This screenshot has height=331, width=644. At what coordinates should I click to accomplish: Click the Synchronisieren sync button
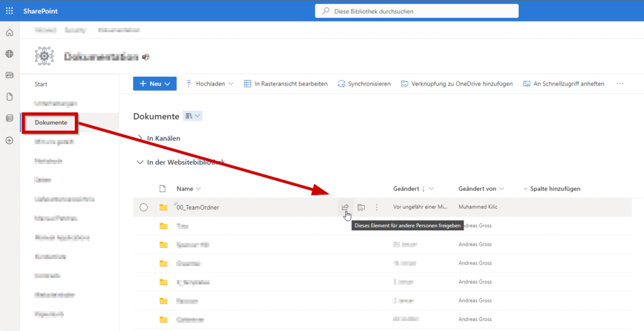tap(364, 84)
